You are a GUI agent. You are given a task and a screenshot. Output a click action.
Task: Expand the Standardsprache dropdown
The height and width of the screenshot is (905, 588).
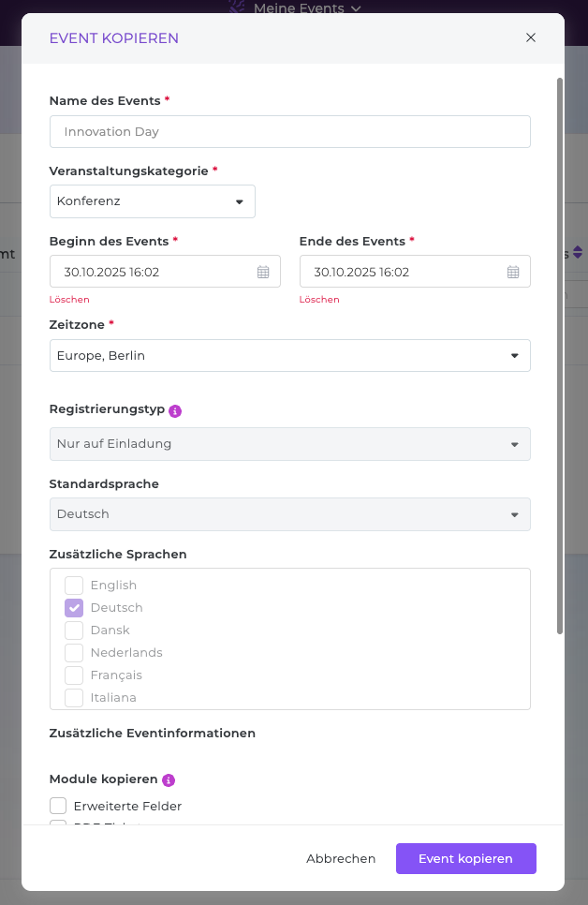(289, 514)
